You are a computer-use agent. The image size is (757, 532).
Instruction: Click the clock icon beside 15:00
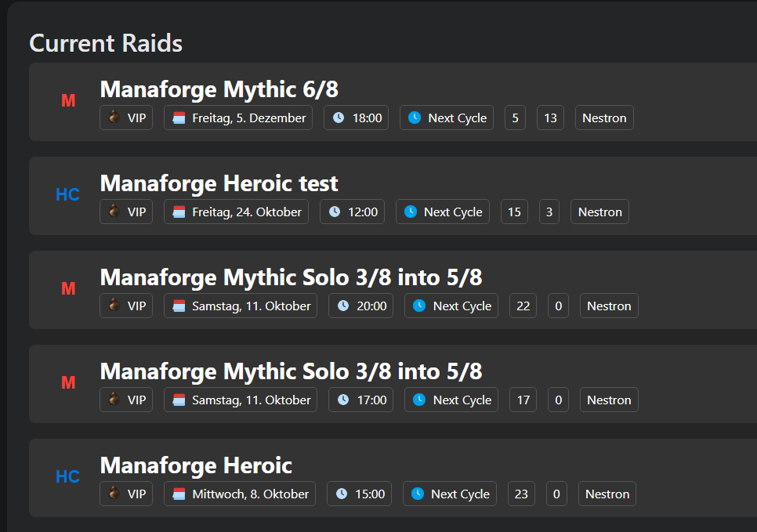(342, 494)
